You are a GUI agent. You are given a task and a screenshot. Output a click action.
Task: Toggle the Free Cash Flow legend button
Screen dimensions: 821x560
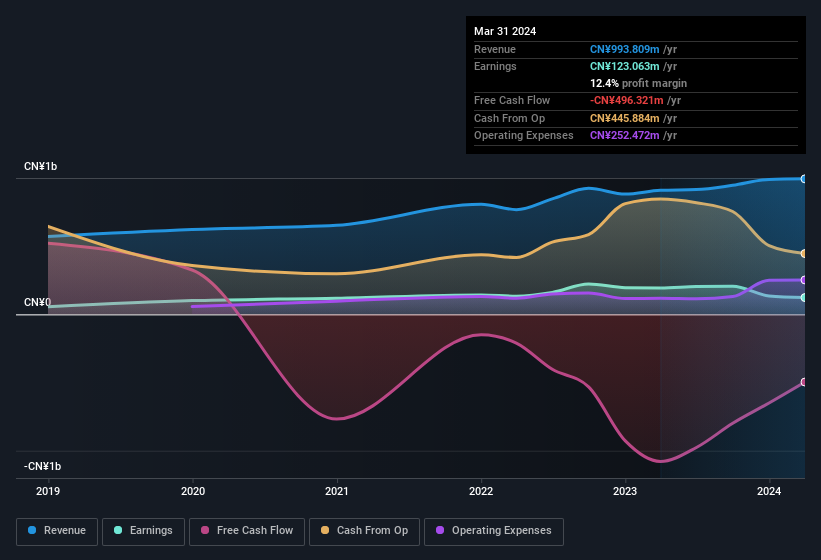pyautogui.click(x=247, y=531)
